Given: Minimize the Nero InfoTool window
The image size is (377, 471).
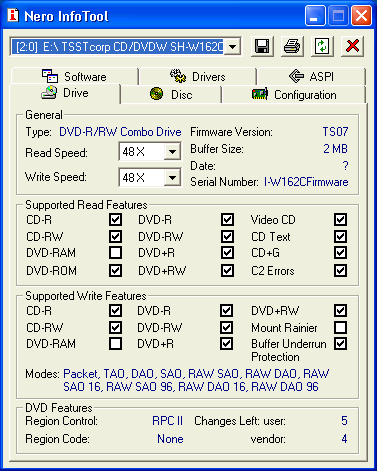Looking at the screenshot, I should click(x=315, y=16).
